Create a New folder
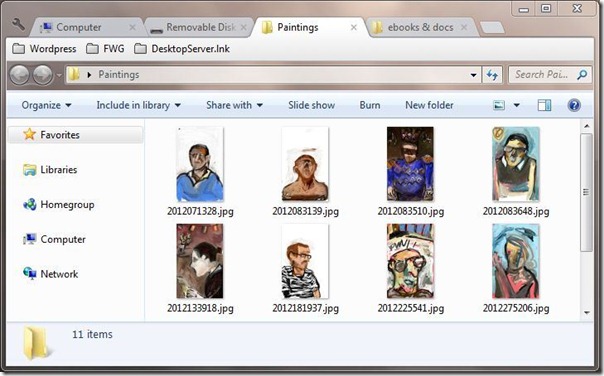The width and height of the screenshot is (604, 376). [429, 105]
